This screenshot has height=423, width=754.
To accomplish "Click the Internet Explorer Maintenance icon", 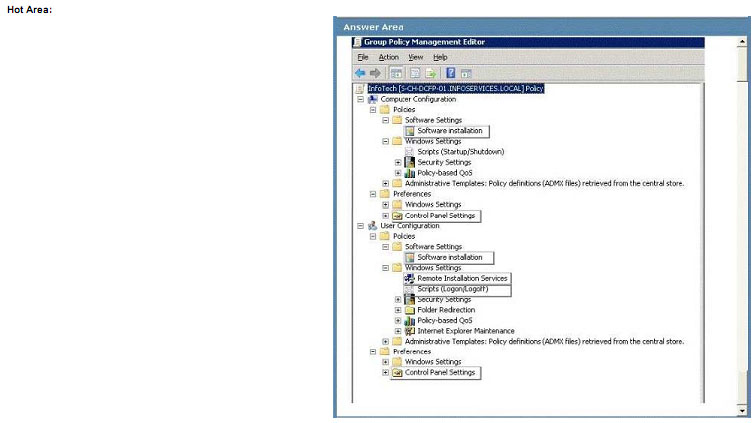I will click(410, 331).
